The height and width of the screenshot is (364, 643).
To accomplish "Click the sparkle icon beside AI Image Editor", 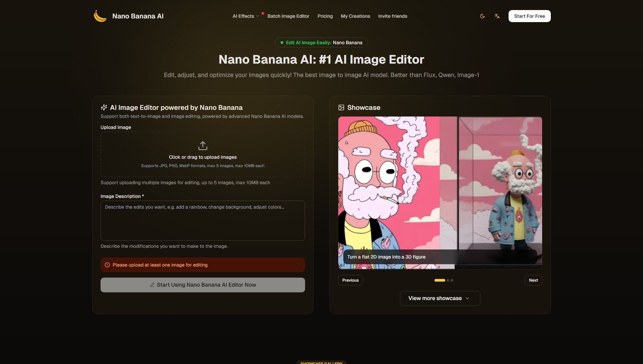I will click(x=104, y=107).
